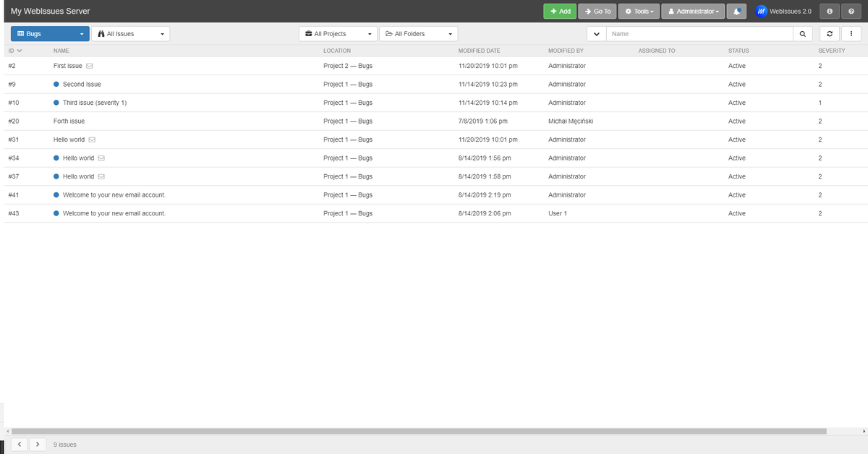868x454 pixels.
Task: Click unread dot in row #43
Action: click(x=56, y=213)
